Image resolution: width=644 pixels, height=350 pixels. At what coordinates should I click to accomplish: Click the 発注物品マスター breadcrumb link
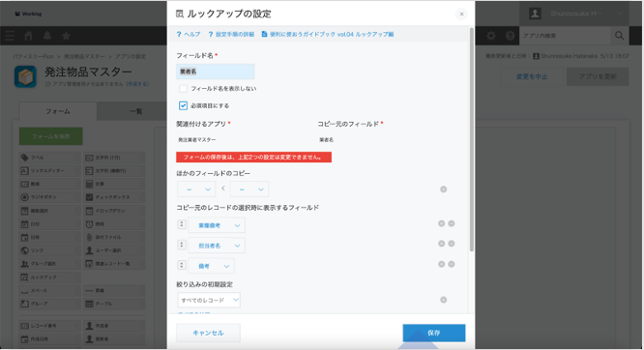(84, 56)
